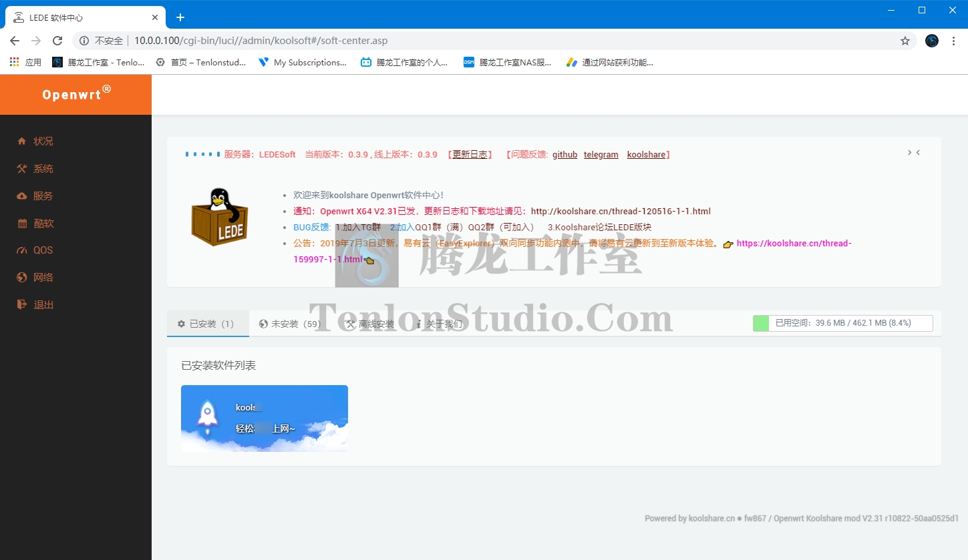Click 1.加入TG群 link
The height and width of the screenshot is (560, 968).
(x=358, y=228)
